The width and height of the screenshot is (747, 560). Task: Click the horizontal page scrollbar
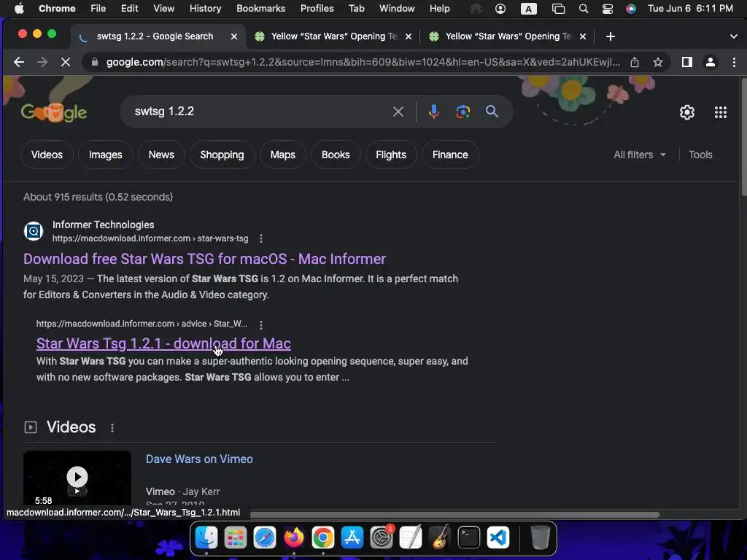pyautogui.click(x=455, y=515)
